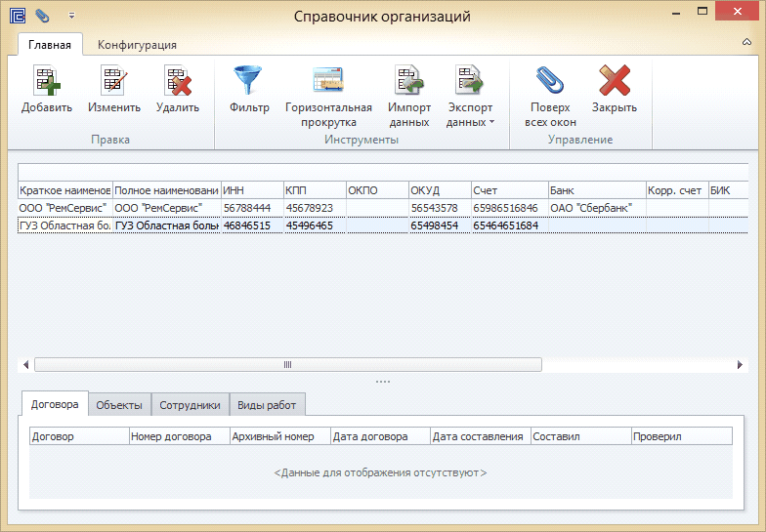Screen dimensions: 766x532
Task: Open the Виды работ tab
Action: click(x=267, y=405)
